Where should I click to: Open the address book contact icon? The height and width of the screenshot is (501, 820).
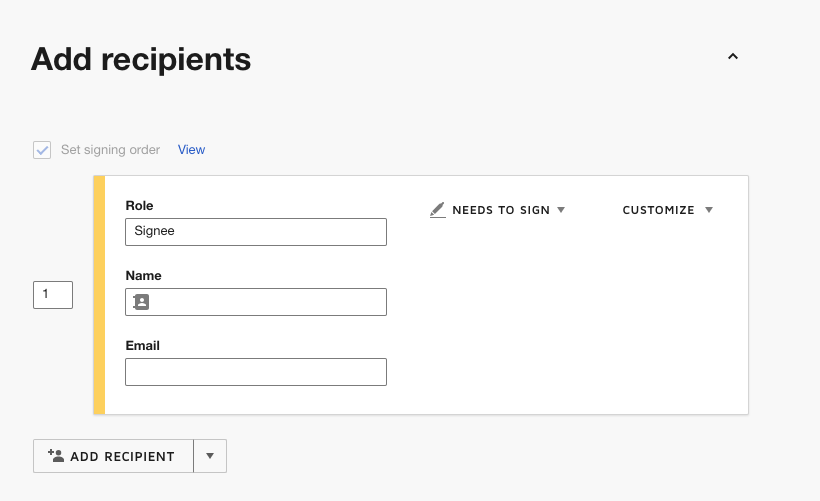pos(141,302)
